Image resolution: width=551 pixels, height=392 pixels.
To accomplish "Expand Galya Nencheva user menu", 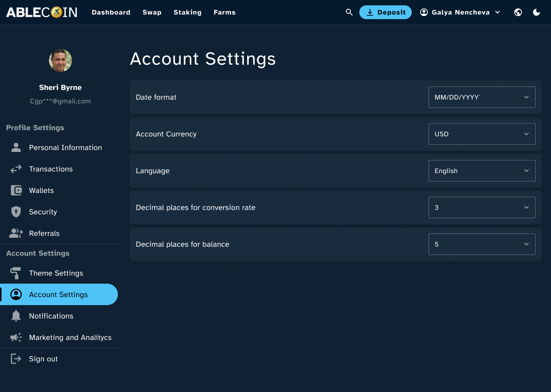I will 460,12.
